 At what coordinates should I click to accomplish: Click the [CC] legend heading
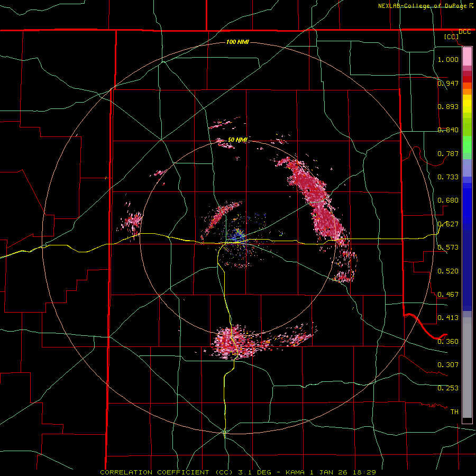coord(452,36)
